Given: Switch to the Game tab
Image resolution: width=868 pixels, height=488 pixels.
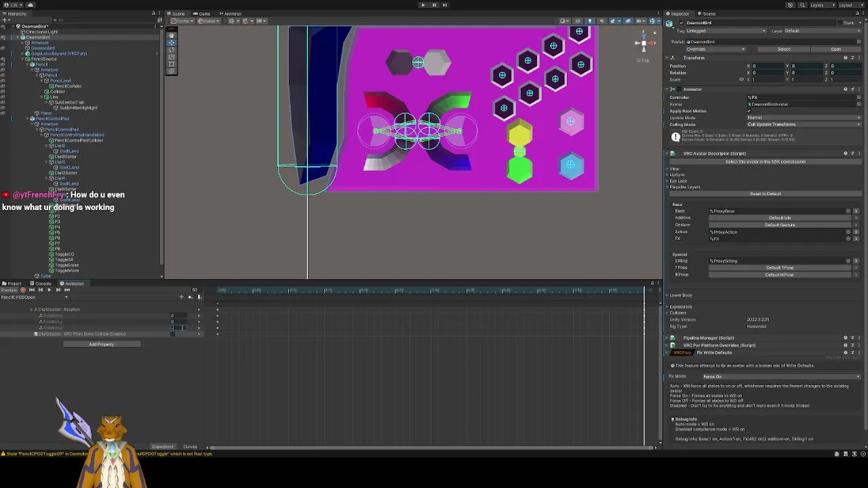Looking at the screenshot, I should pyautogui.click(x=201, y=14).
